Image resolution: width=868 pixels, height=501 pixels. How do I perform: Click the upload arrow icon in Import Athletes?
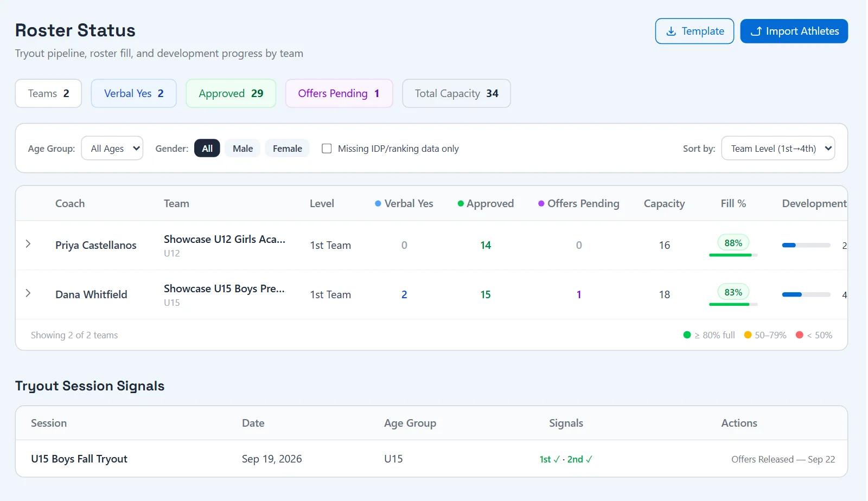pos(756,31)
